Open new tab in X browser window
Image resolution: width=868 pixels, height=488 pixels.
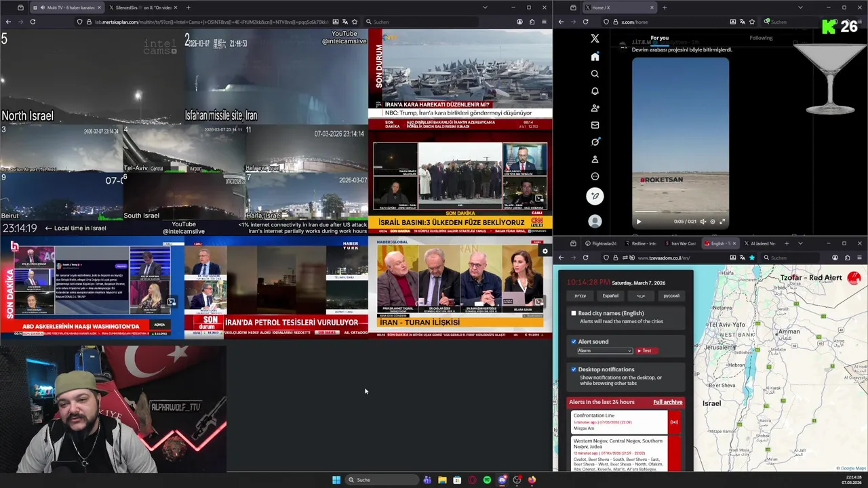[665, 7]
